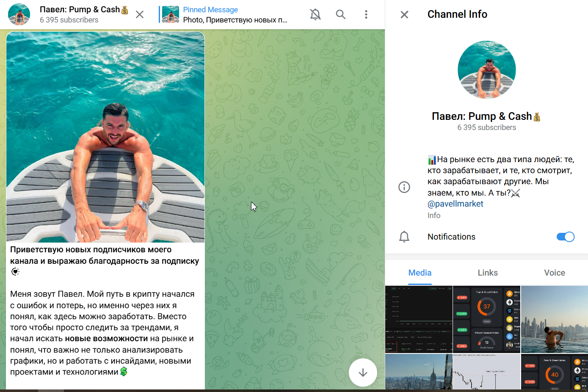Switch to the Voice tab
Screen dimensions: 588x392
pos(555,273)
